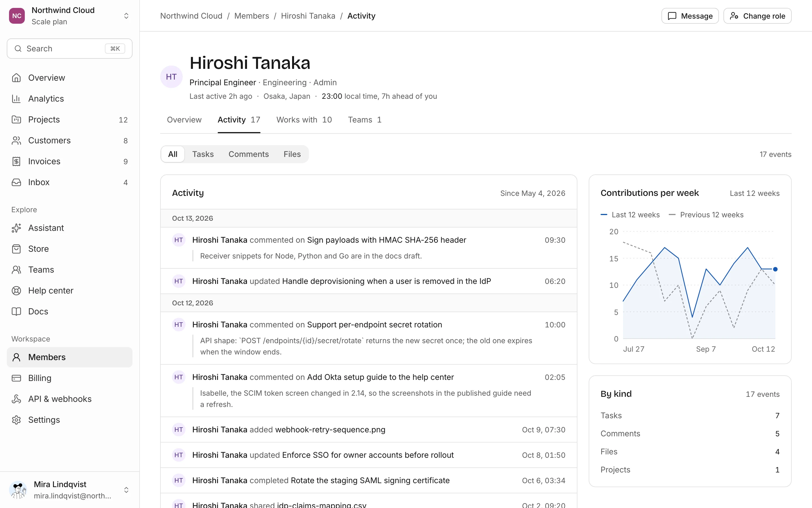Click the Inbox tray icon
Viewport: 812px width, 508px height.
(16, 182)
